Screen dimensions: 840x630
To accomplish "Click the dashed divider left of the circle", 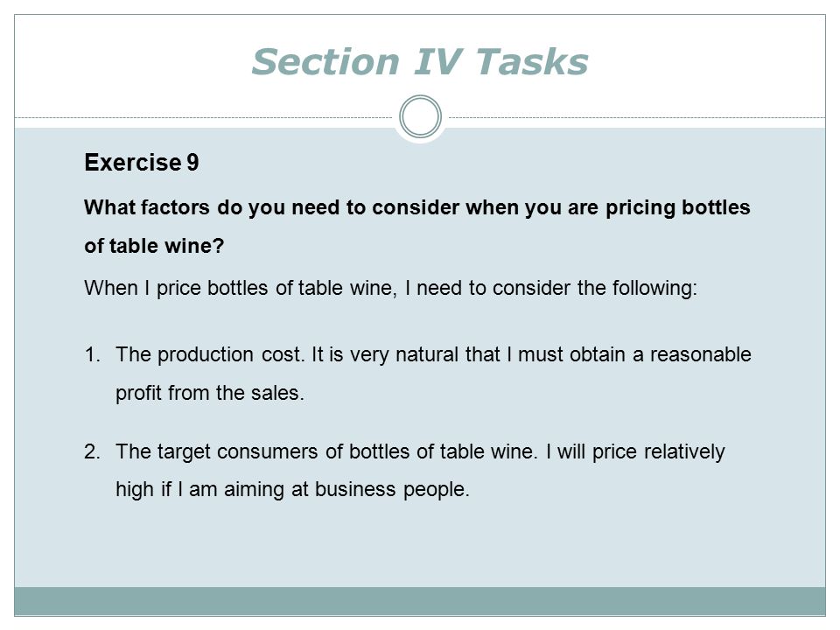I will (x=204, y=117).
